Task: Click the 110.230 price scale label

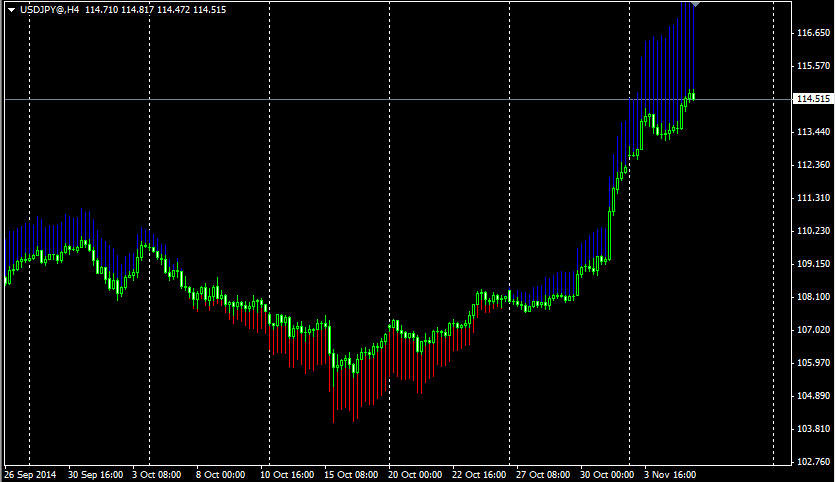Action: point(813,231)
